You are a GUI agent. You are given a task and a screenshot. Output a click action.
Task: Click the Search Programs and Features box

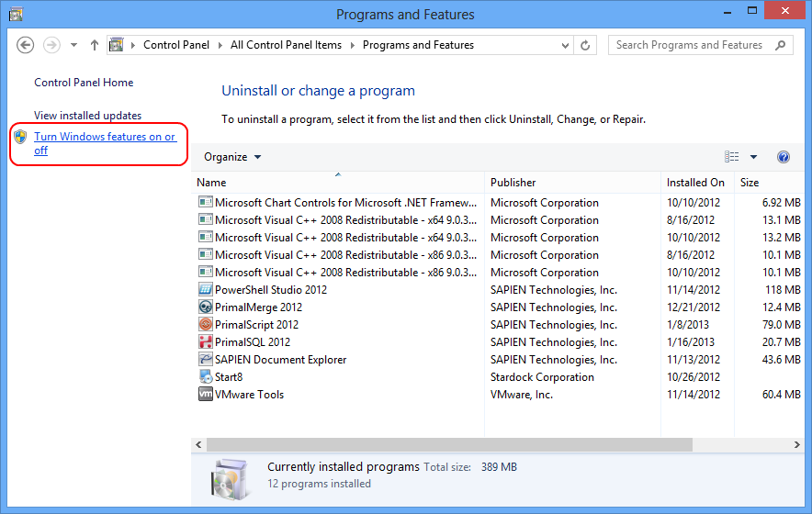click(701, 45)
